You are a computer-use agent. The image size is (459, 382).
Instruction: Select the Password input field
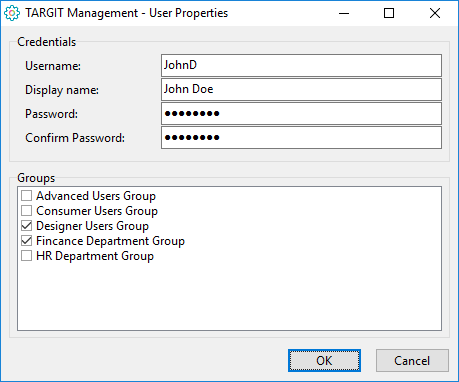[301, 114]
